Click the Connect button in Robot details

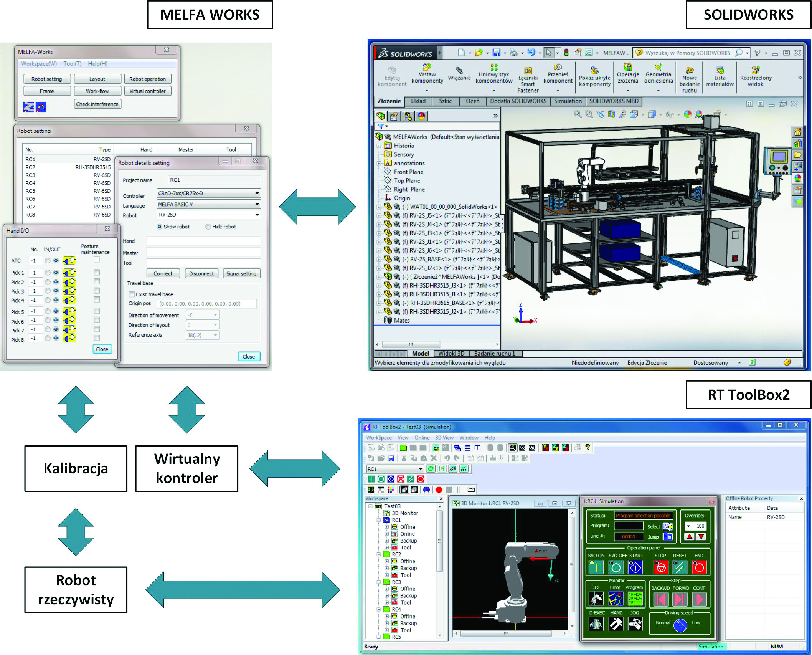[163, 273]
